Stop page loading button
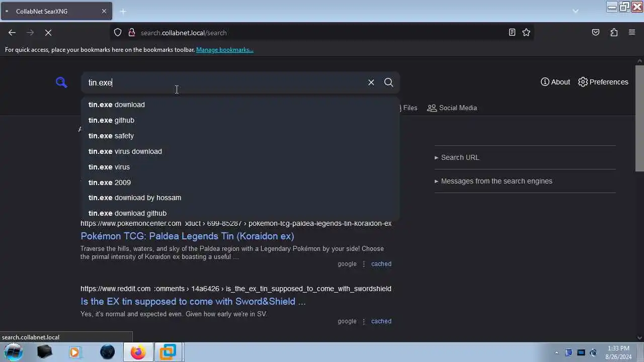The image size is (644, 362). [48, 33]
